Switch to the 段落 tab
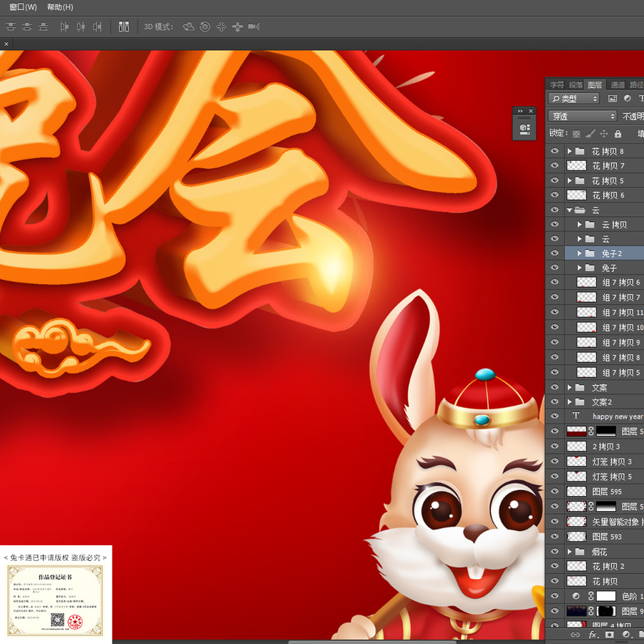644x644 pixels. tap(575, 84)
